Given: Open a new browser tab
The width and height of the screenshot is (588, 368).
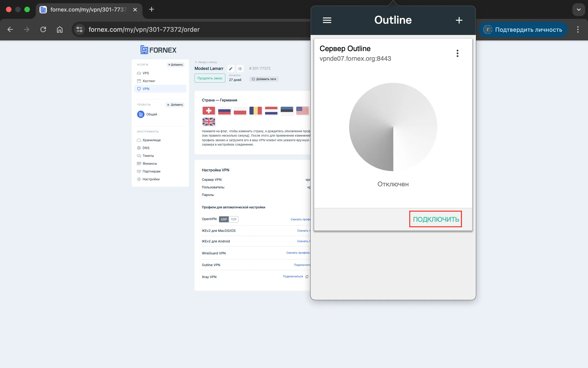Looking at the screenshot, I should tap(151, 9).
